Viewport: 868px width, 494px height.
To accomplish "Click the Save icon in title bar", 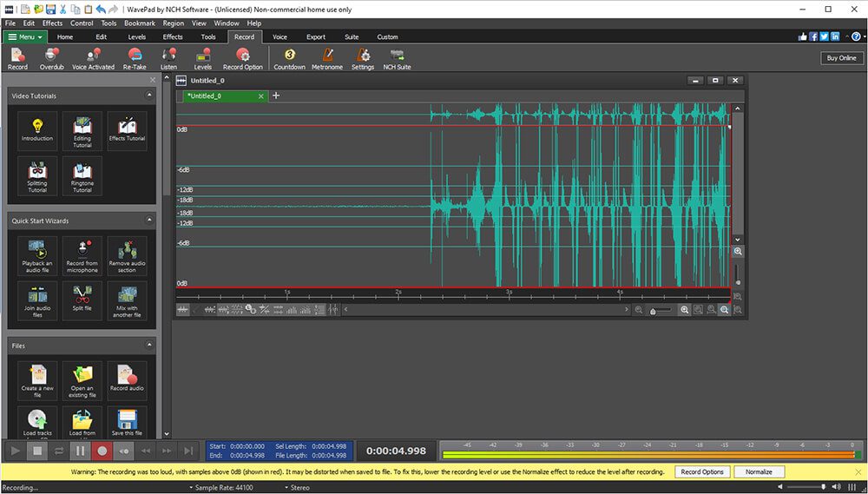I will pos(51,10).
